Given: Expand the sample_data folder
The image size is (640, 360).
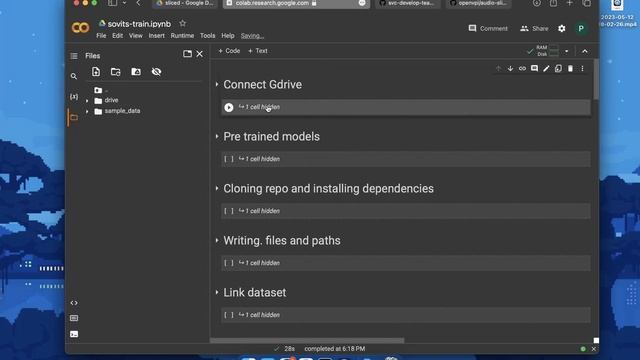Looking at the screenshot, I should pos(87,111).
